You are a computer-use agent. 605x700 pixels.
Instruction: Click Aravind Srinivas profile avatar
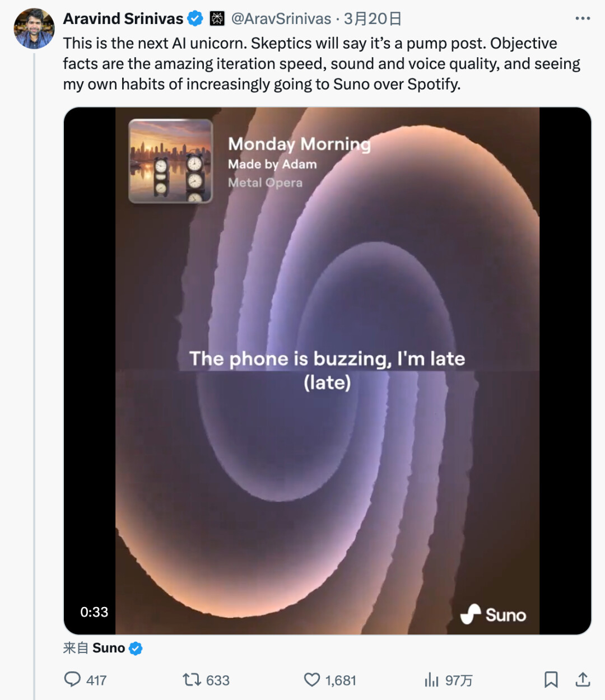(x=34, y=29)
